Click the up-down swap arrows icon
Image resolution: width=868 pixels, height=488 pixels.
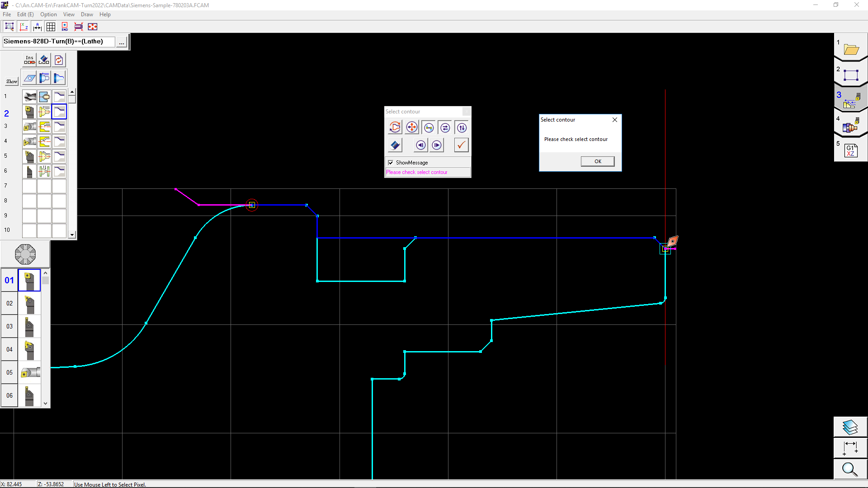coord(462,127)
